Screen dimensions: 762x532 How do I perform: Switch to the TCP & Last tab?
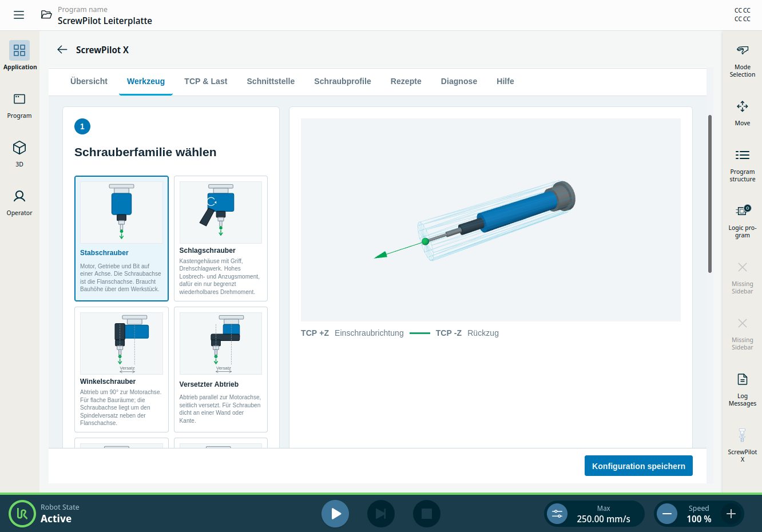(x=206, y=81)
